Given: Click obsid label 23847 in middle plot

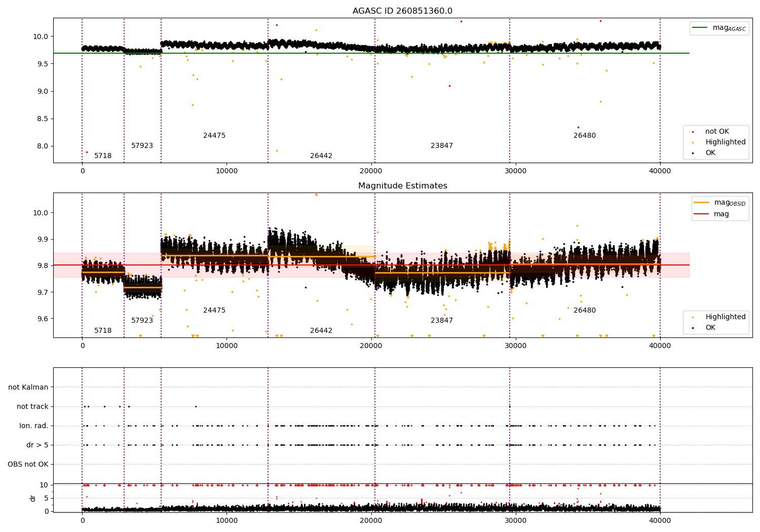Looking at the screenshot, I should click(x=442, y=321).
